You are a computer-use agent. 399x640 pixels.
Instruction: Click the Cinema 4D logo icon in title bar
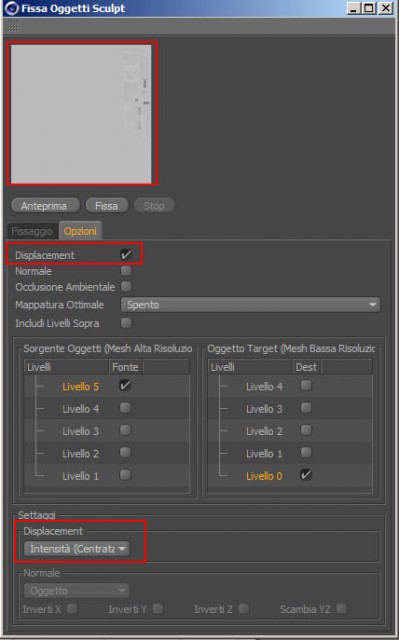pos(11,8)
